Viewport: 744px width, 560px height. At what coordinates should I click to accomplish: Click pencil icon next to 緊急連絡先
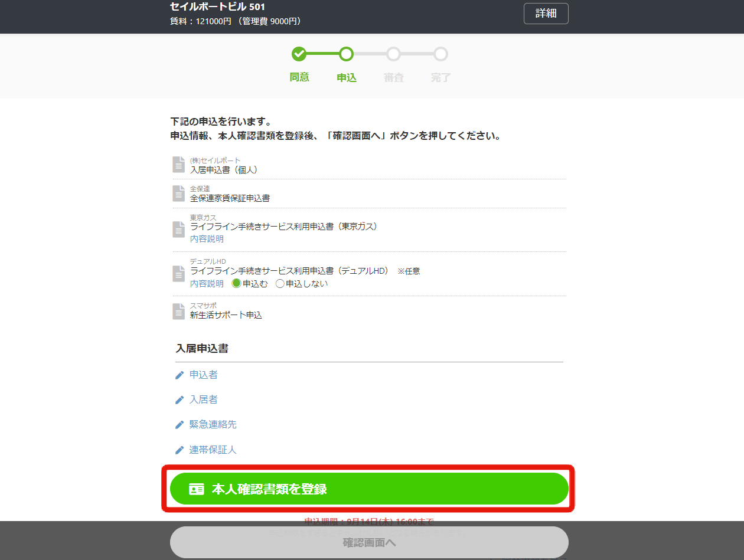click(x=180, y=425)
